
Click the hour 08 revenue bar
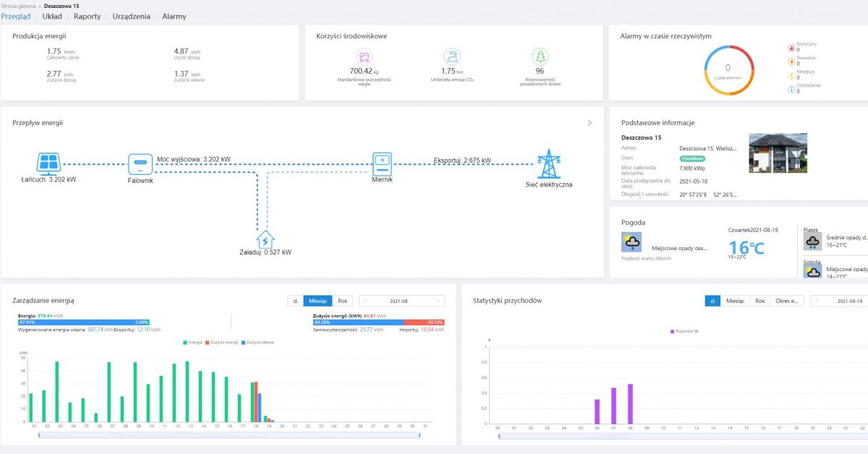pos(630,404)
